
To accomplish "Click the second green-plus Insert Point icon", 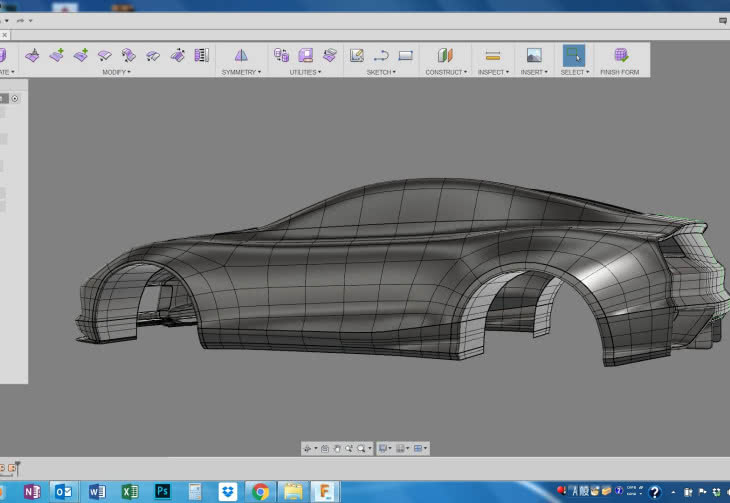I will pos(81,55).
